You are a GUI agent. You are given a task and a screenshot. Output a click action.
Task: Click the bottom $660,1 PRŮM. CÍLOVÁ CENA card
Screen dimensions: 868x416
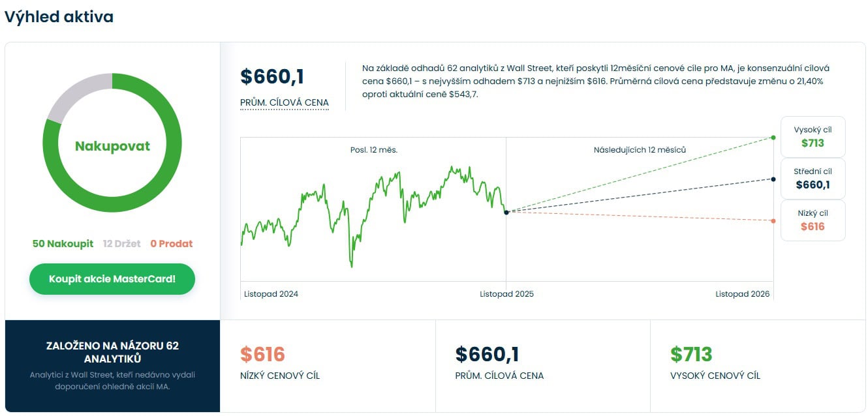542,366
